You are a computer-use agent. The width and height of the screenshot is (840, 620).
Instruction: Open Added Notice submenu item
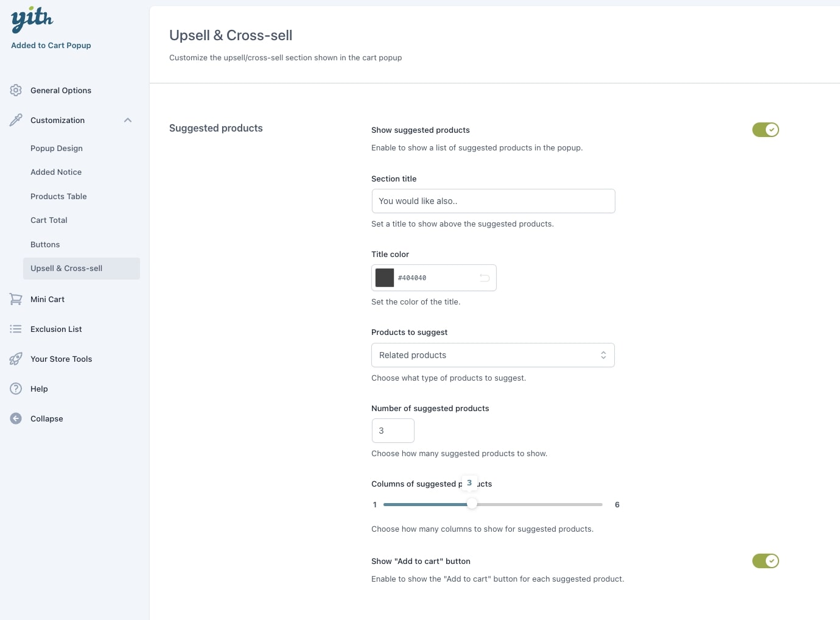(56, 172)
